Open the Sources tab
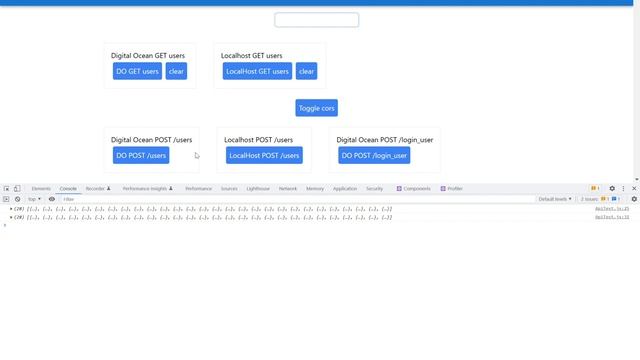 coord(229,189)
